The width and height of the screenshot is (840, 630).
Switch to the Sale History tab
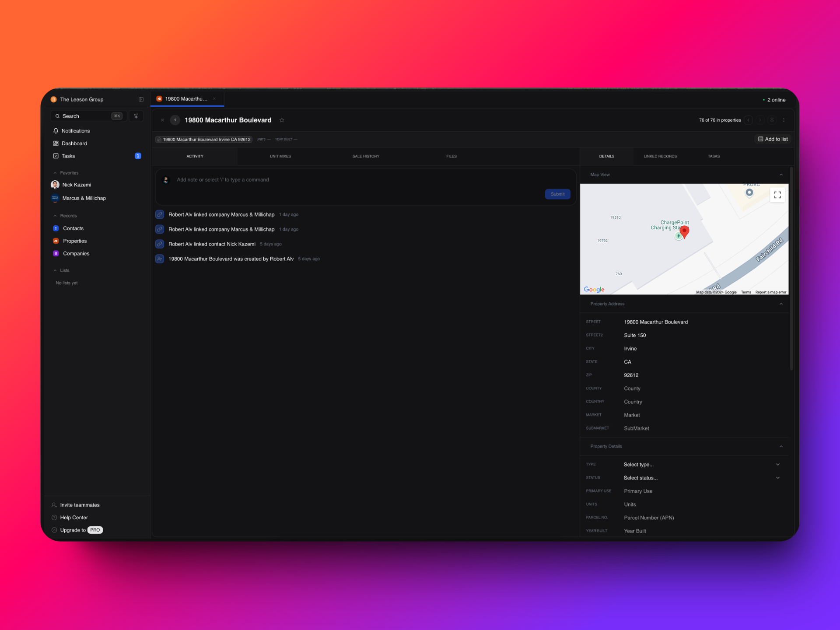(366, 156)
